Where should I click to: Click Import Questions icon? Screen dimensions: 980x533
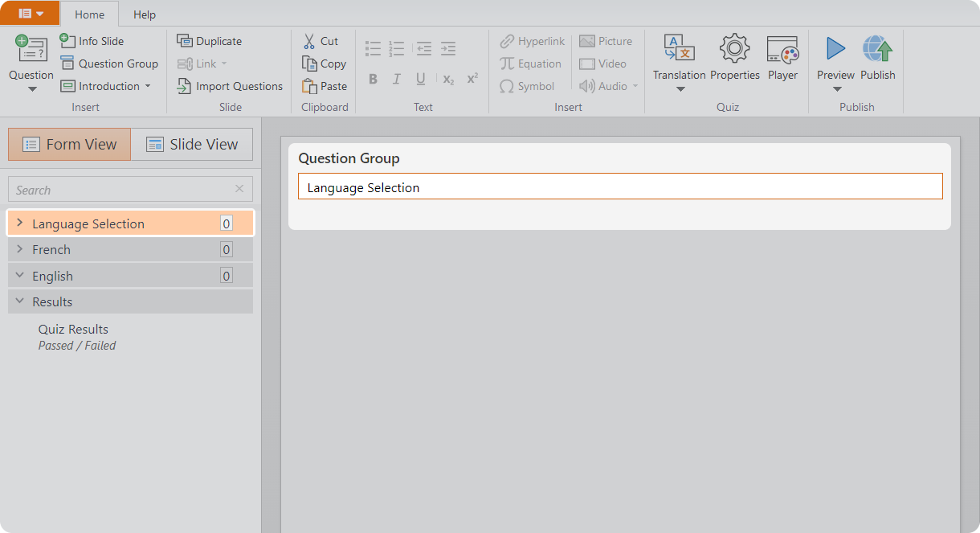click(185, 86)
